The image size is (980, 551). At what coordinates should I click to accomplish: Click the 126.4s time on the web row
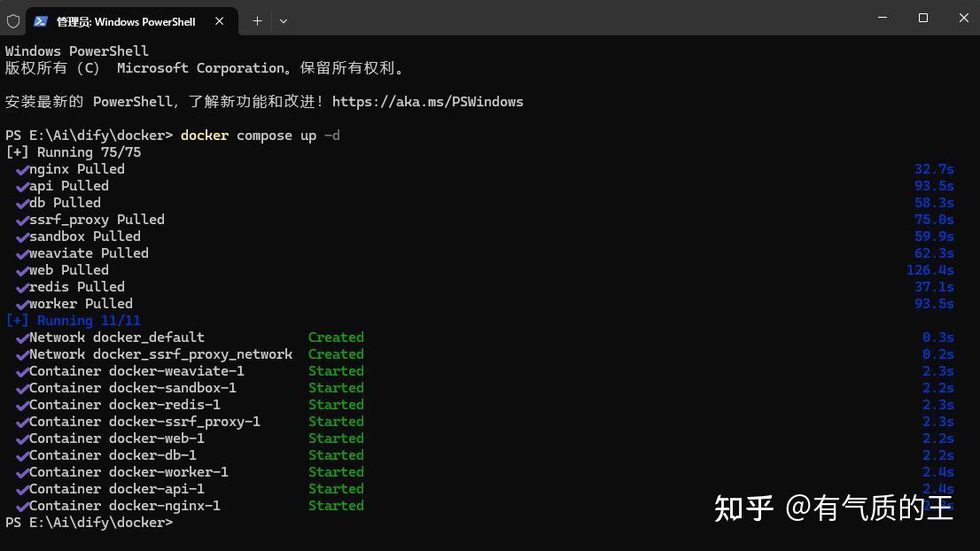[x=929, y=270]
